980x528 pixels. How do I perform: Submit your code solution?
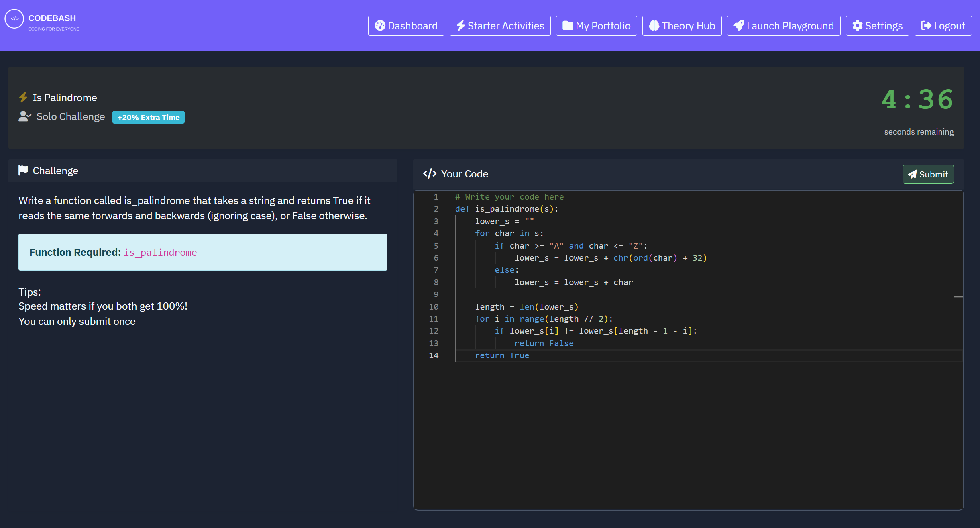click(x=928, y=174)
